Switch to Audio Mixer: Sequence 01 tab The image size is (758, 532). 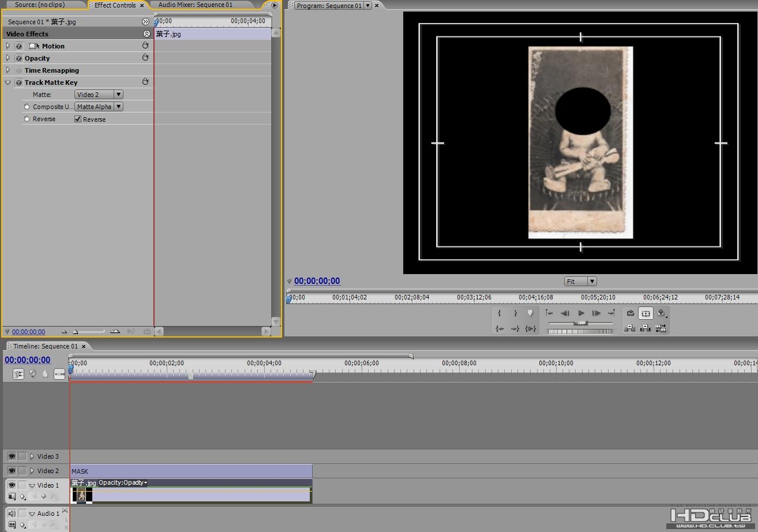pos(195,5)
